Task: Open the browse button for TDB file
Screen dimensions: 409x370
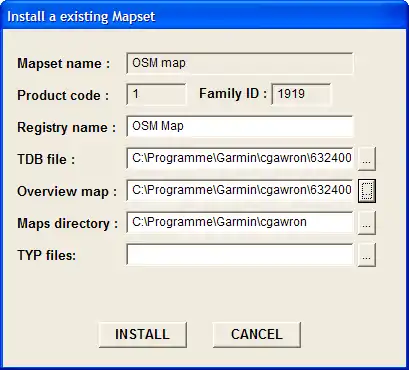Action: click(367, 159)
